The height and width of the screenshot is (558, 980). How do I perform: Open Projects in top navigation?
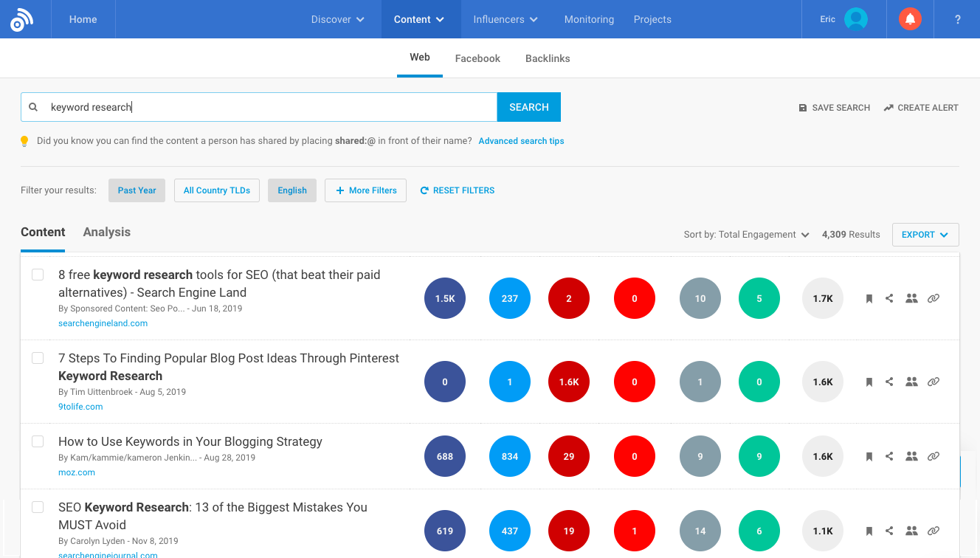tap(652, 19)
